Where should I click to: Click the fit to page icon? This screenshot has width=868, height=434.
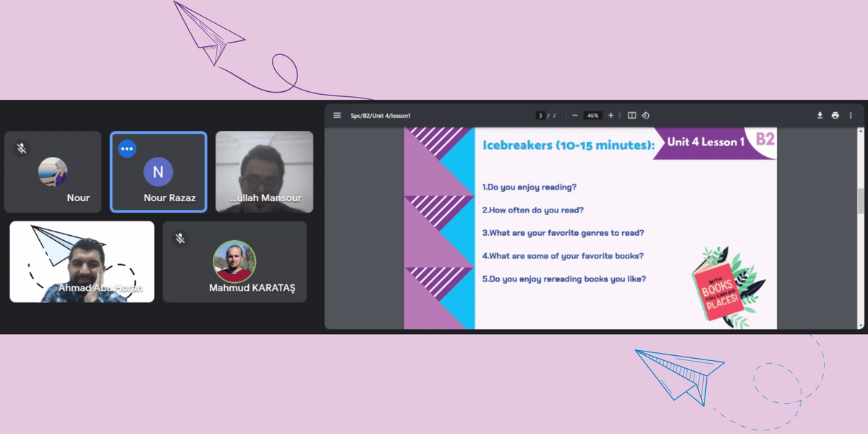[x=631, y=115]
